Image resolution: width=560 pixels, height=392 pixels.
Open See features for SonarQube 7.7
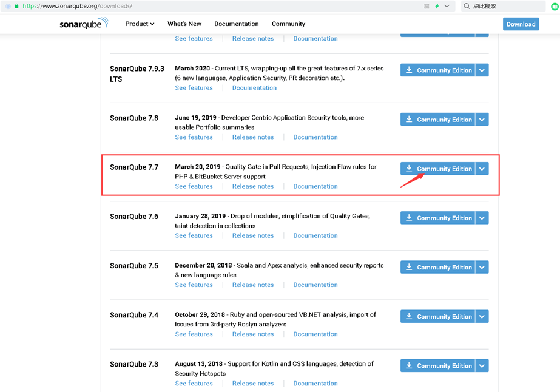coord(194,186)
